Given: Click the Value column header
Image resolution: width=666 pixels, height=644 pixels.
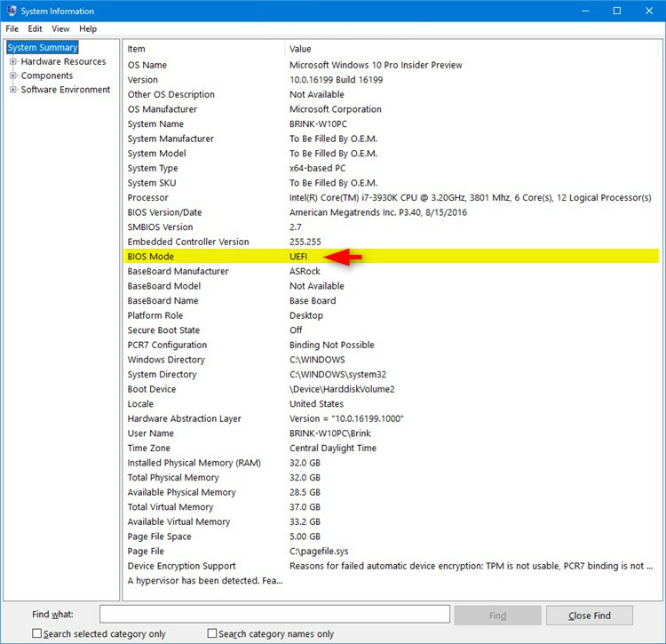Looking at the screenshot, I should click(x=301, y=49).
